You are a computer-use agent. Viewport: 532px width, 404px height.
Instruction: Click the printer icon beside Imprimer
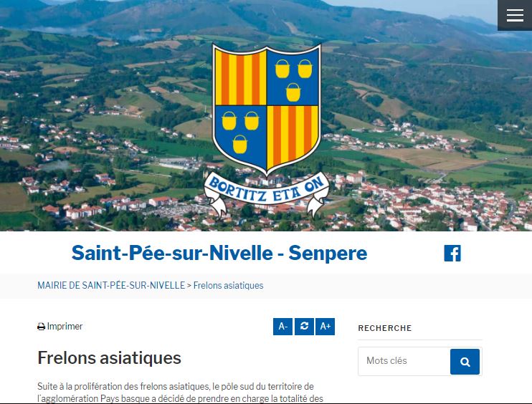41,327
